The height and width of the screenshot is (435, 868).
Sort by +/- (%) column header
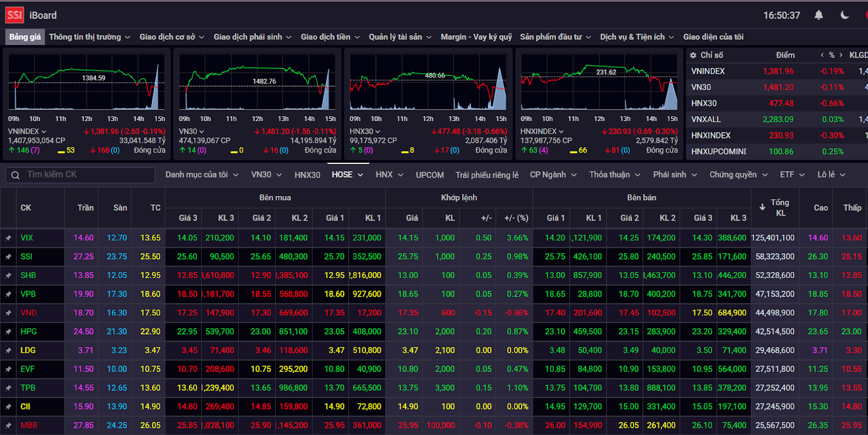[516, 218]
